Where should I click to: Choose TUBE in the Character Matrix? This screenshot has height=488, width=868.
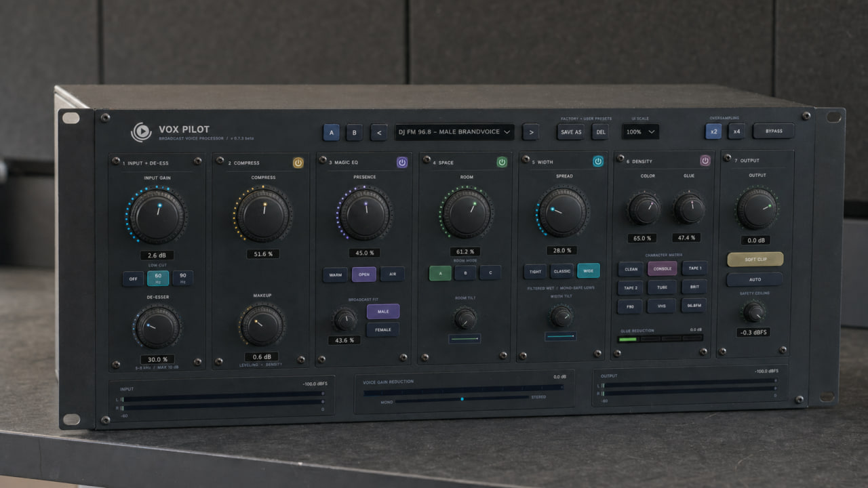pyautogui.click(x=662, y=287)
